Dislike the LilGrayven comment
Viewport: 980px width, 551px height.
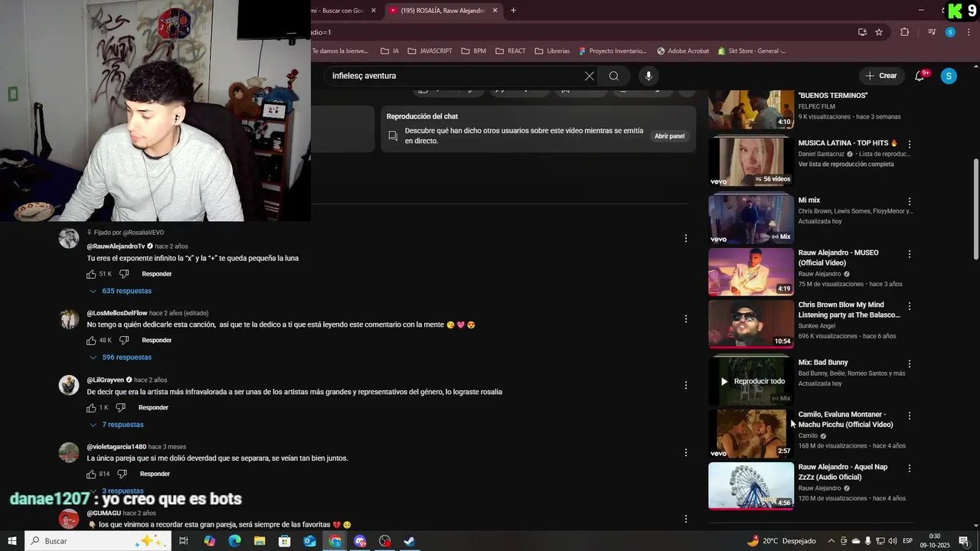(x=120, y=408)
